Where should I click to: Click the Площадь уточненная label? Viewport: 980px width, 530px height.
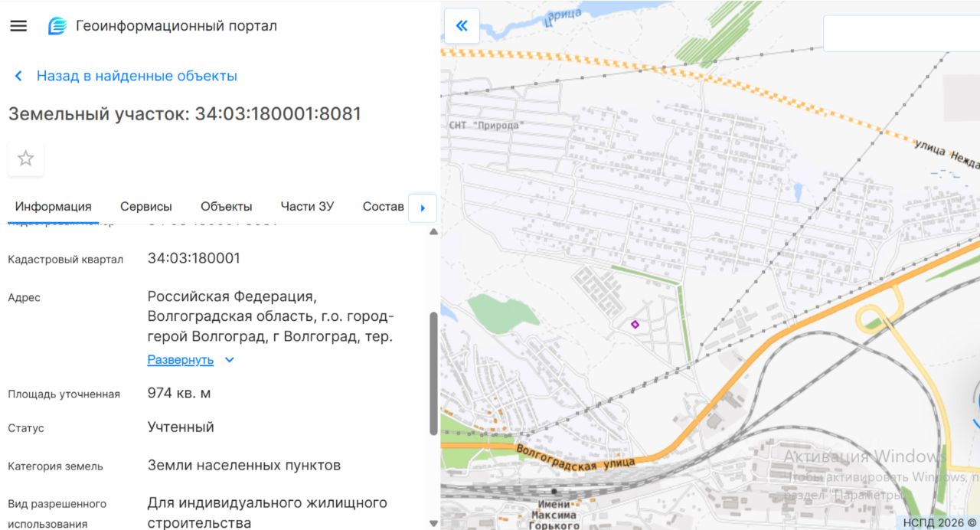(64, 394)
